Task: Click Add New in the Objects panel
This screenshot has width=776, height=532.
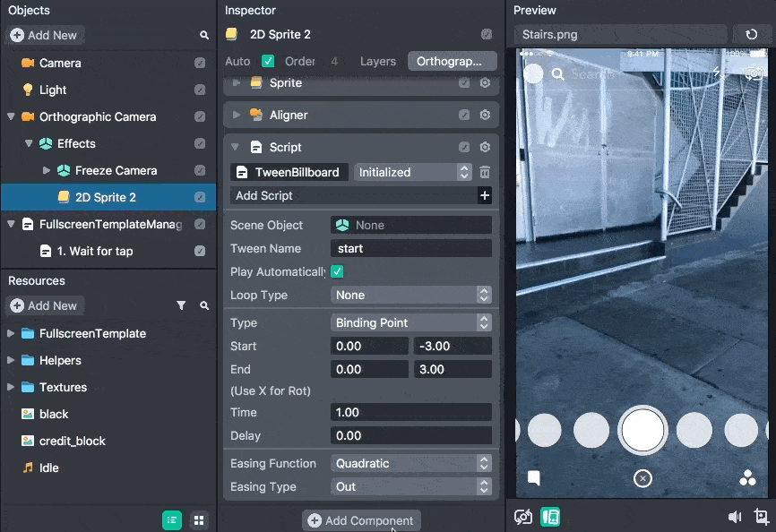Action: point(43,35)
